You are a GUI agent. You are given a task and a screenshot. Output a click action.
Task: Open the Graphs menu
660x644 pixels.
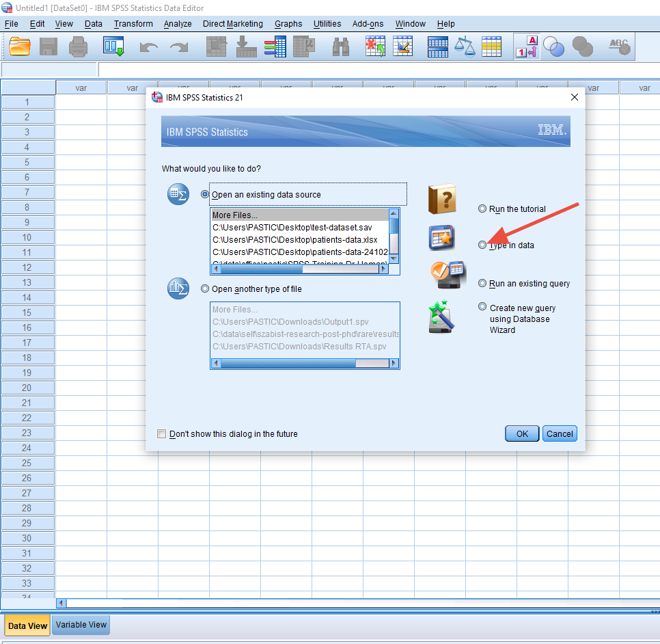click(288, 24)
